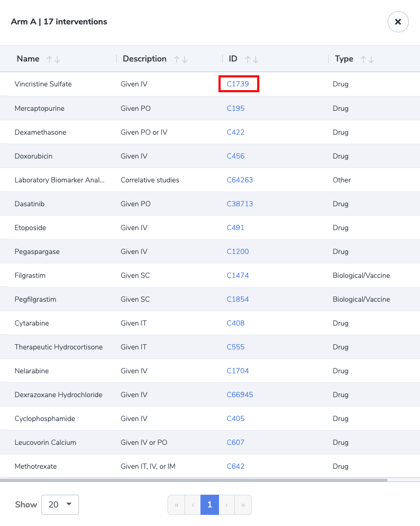
Task: Go to first page of results
Action: (x=176, y=505)
